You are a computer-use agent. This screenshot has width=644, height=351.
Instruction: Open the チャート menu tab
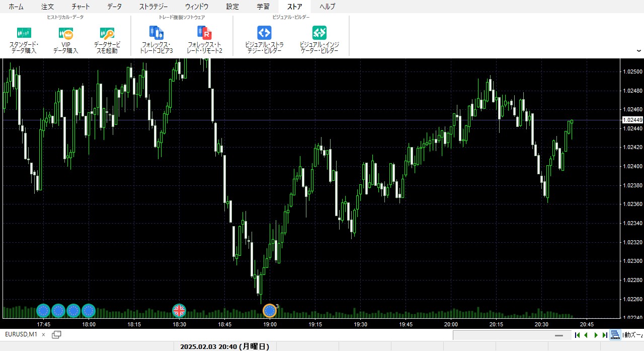coord(80,7)
